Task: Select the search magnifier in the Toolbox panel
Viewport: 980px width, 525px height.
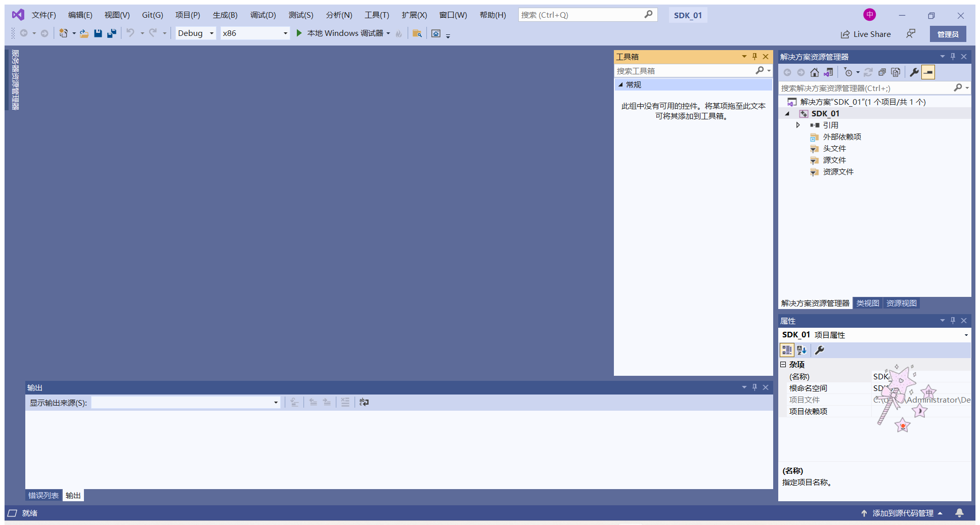Action: click(x=761, y=71)
